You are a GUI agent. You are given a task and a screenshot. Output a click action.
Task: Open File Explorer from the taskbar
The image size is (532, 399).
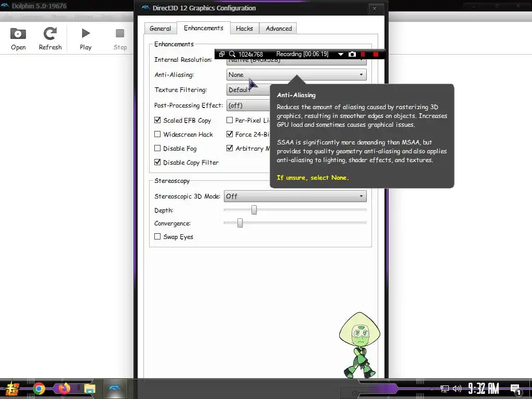point(89,389)
